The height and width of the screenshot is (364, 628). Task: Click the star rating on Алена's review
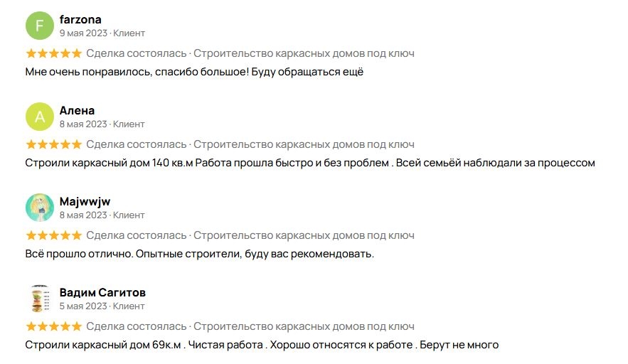point(53,144)
